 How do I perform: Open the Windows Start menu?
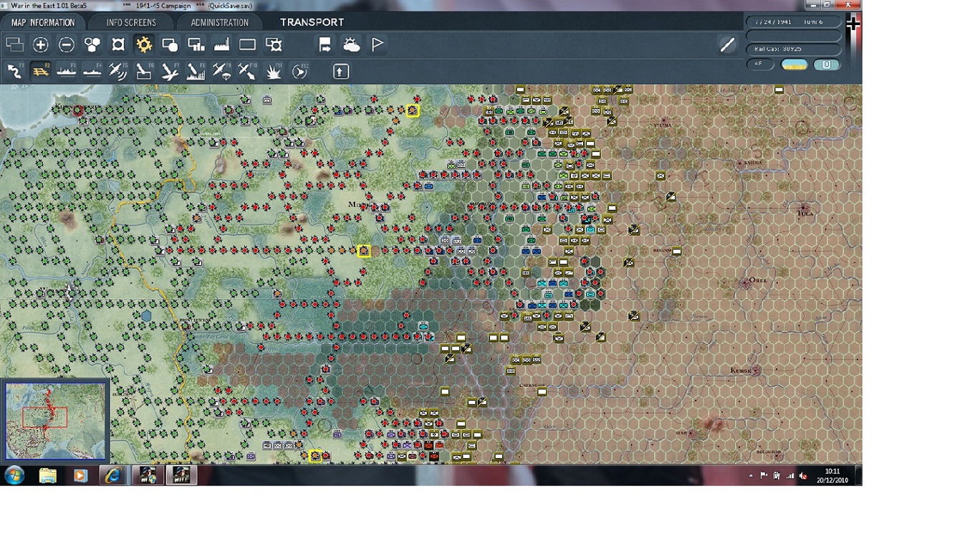[x=14, y=475]
